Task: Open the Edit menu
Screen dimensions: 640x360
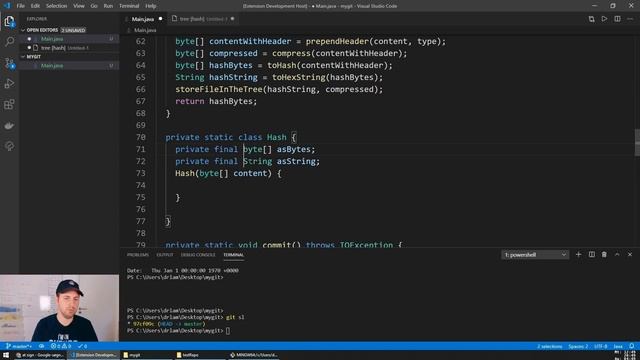Action: tap(36, 6)
